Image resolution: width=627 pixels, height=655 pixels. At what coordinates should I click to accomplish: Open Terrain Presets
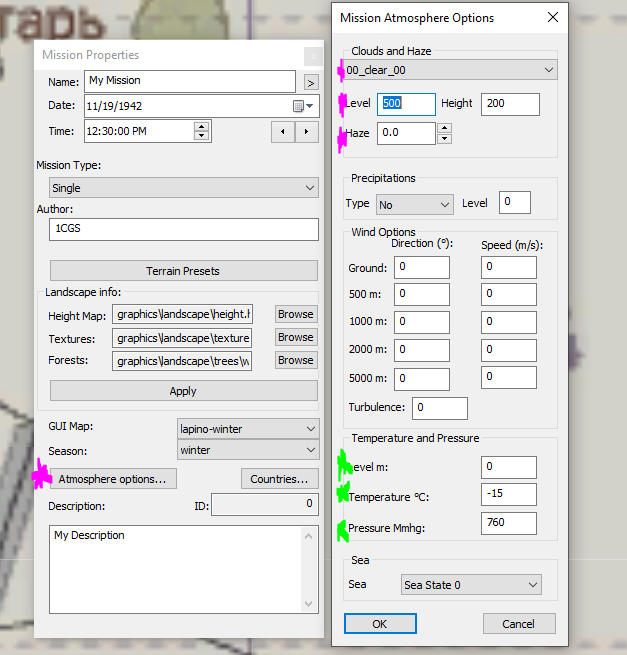184,271
